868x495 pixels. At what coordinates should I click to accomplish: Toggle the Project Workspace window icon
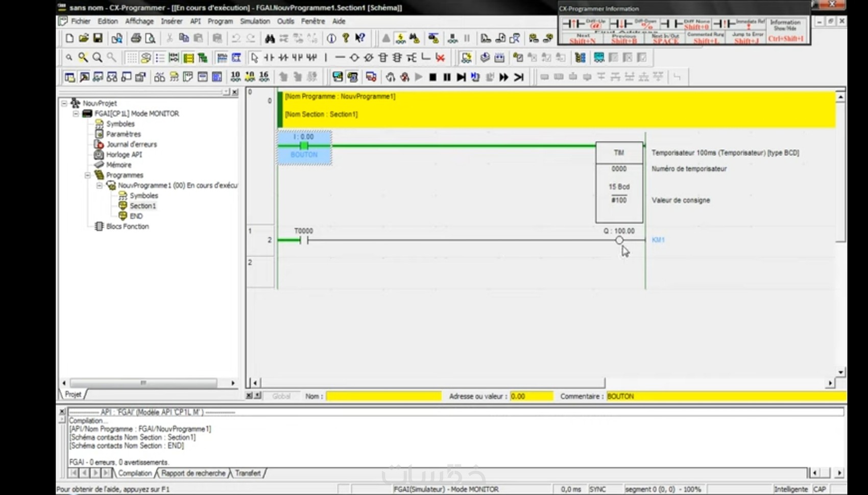click(x=69, y=77)
